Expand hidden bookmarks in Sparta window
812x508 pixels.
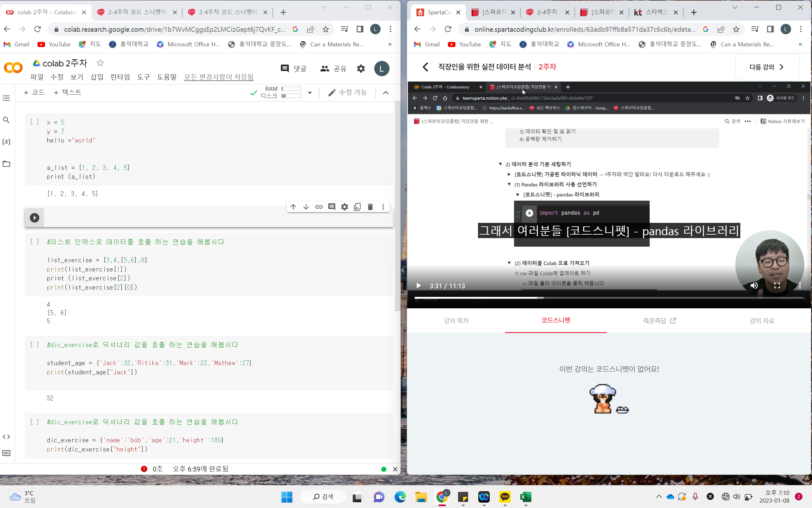point(800,44)
